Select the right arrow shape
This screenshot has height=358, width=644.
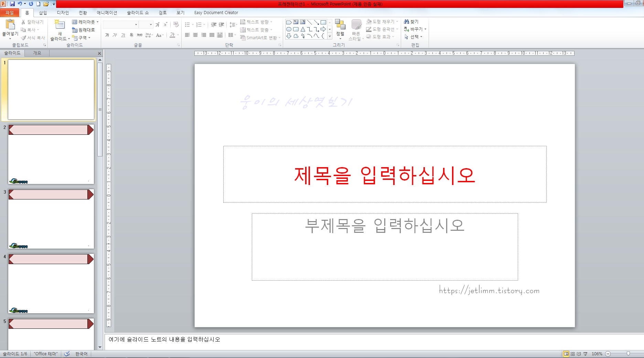[323, 29]
